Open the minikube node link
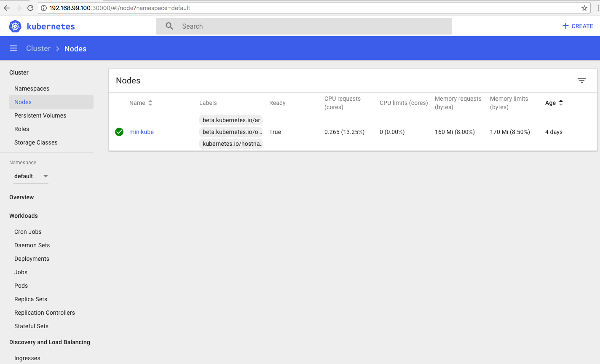This screenshot has height=364, width=600. click(x=142, y=132)
